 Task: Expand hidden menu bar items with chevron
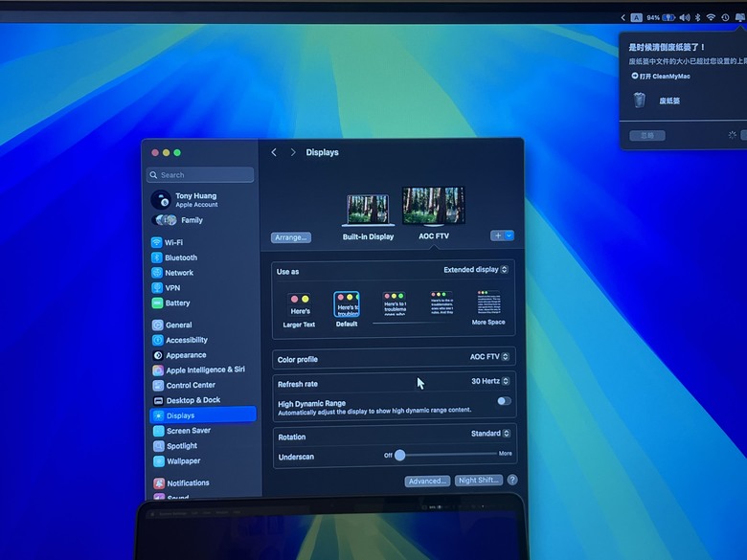[622, 17]
